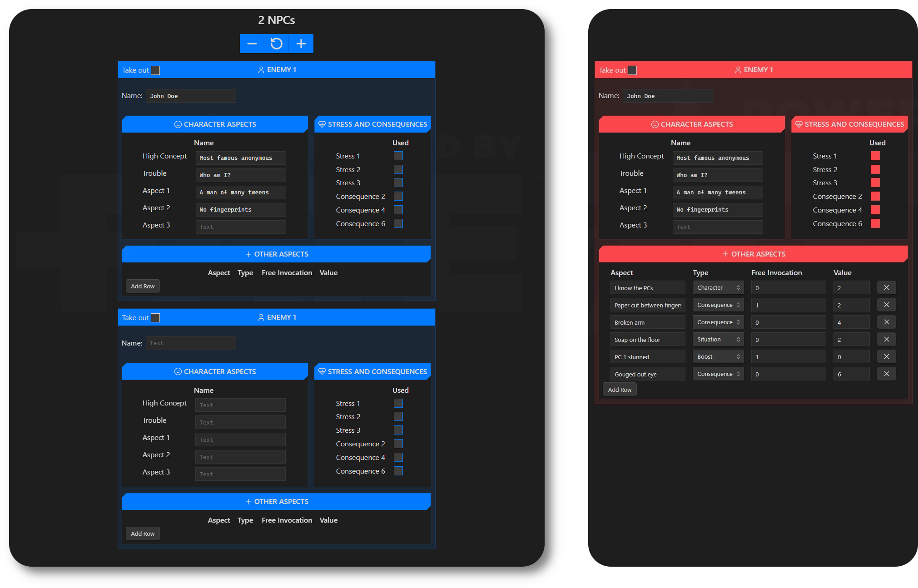Viewport: 918px width, 588px height.
Task: Click the add NPC plus icon
Action: 300,44
